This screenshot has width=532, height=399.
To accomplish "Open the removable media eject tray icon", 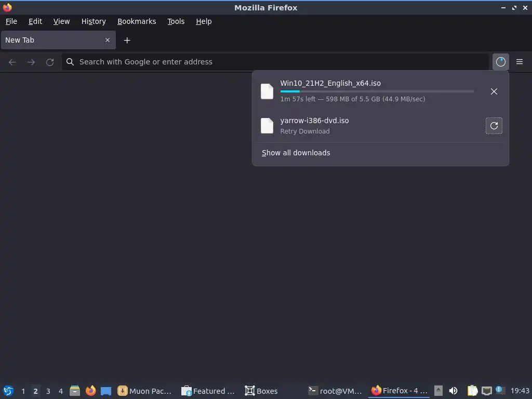I will pyautogui.click(x=438, y=391).
